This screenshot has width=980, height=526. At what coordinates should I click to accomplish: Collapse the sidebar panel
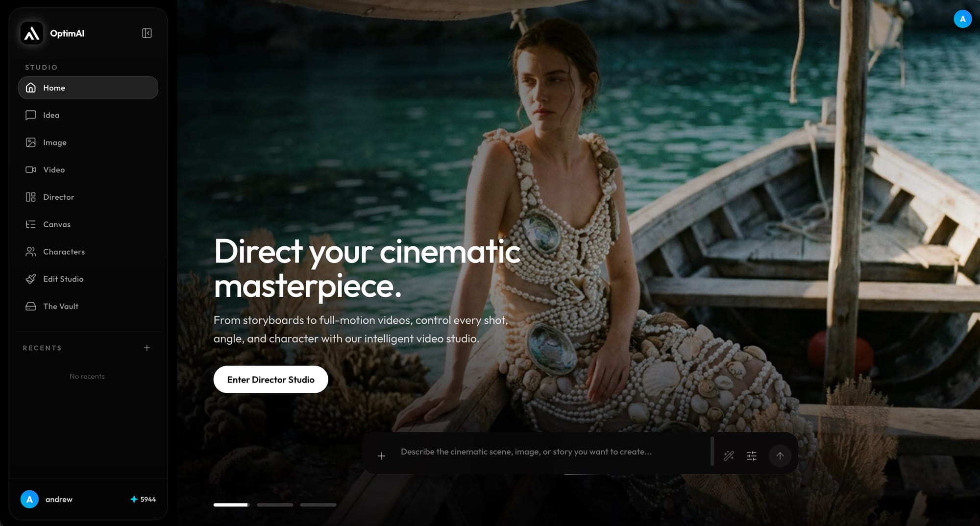pos(147,33)
